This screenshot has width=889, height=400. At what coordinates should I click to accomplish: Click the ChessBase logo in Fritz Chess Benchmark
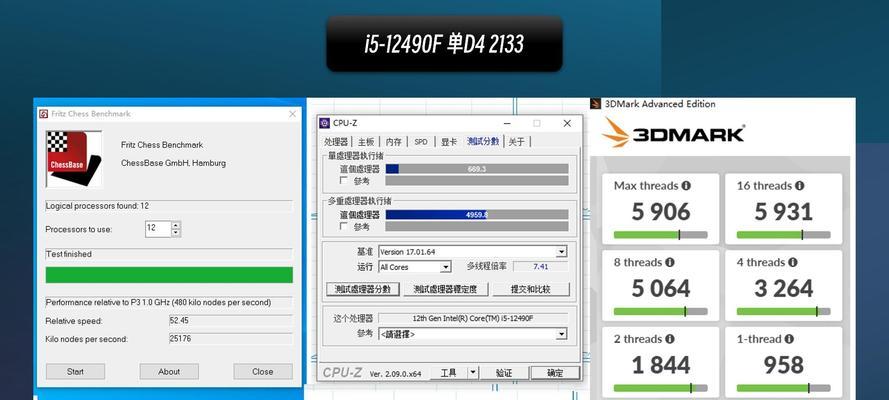(74, 159)
